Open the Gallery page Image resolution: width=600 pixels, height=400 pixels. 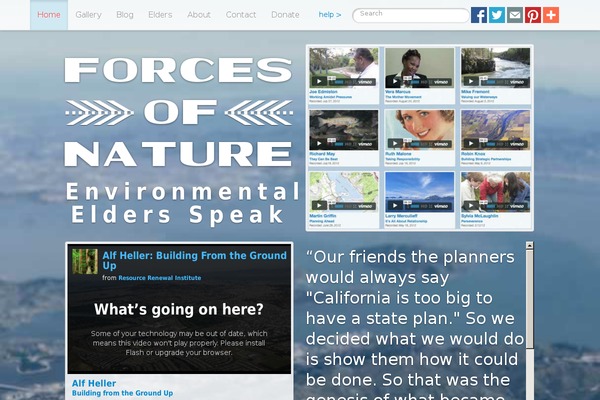tap(88, 15)
